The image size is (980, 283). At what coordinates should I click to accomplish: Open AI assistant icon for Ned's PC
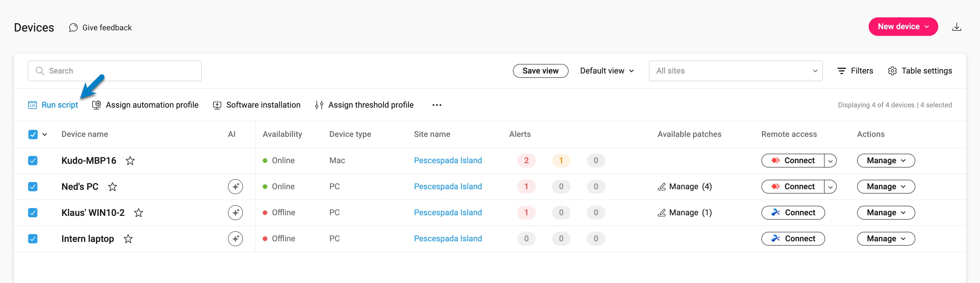[235, 187]
